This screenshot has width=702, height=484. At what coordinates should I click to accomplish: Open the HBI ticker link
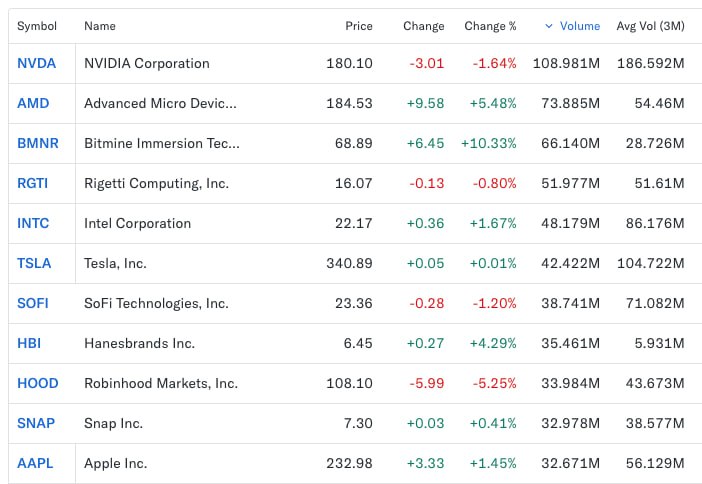29,343
